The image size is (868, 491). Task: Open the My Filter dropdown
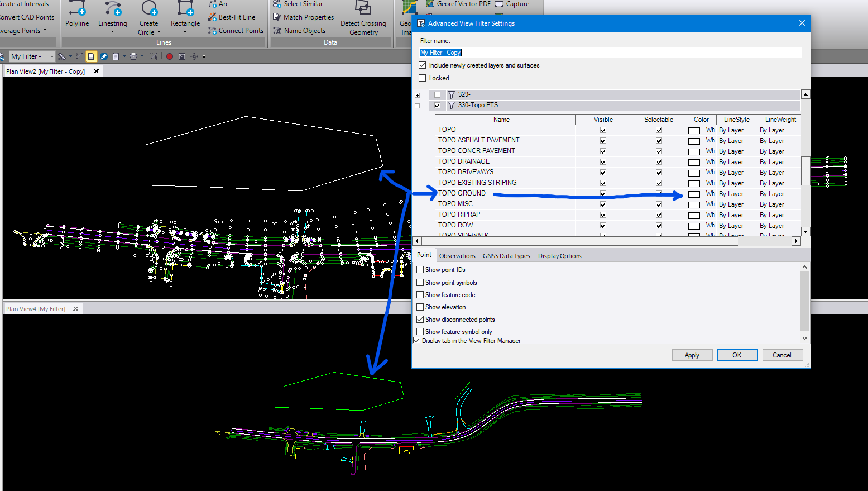tap(52, 56)
